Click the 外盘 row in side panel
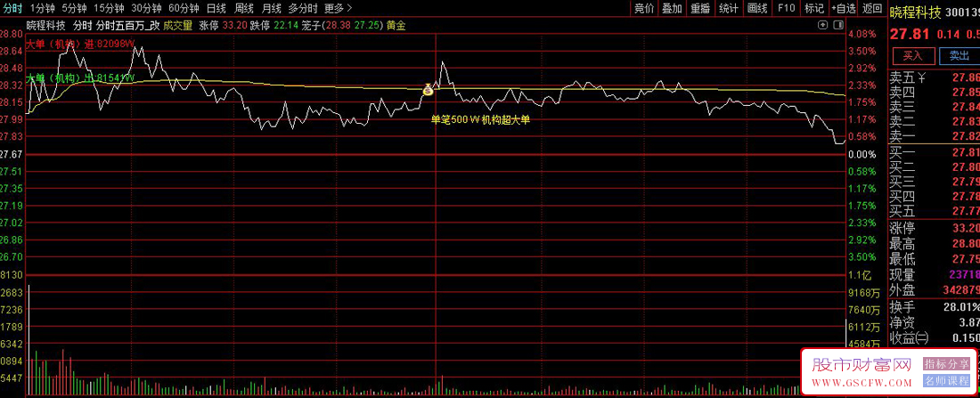Viewport: 980px width, 398px height. click(x=935, y=290)
